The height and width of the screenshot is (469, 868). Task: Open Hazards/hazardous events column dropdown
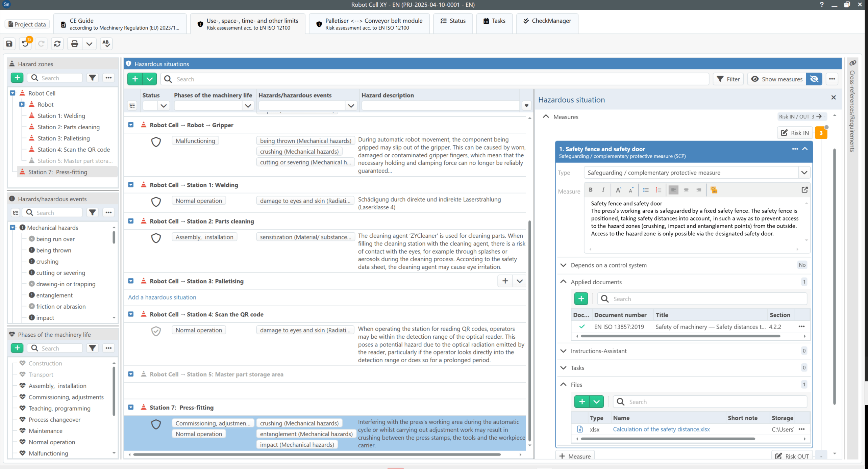click(x=351, y=106)
